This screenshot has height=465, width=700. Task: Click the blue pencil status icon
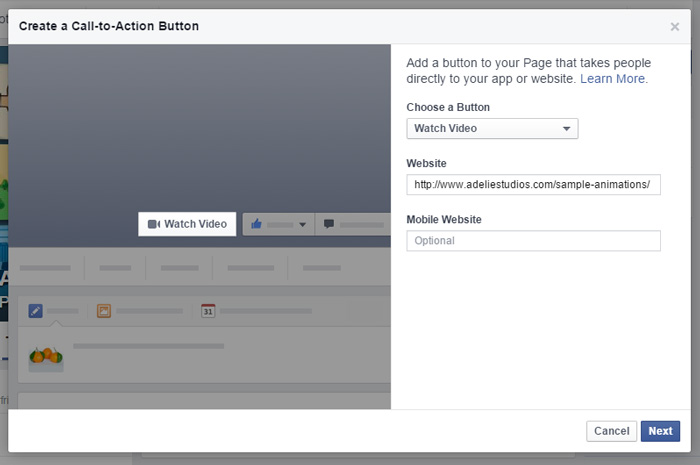[36, 311]
